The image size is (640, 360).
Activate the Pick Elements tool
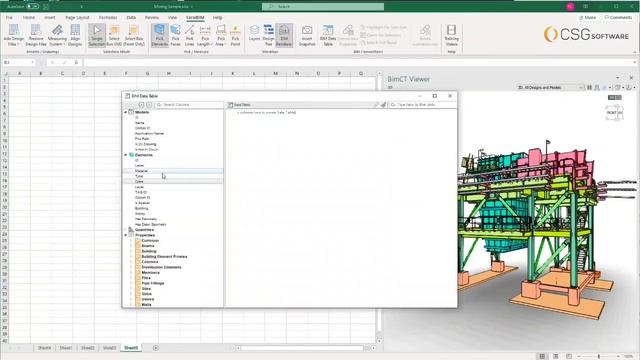click(x=160, y=35)
